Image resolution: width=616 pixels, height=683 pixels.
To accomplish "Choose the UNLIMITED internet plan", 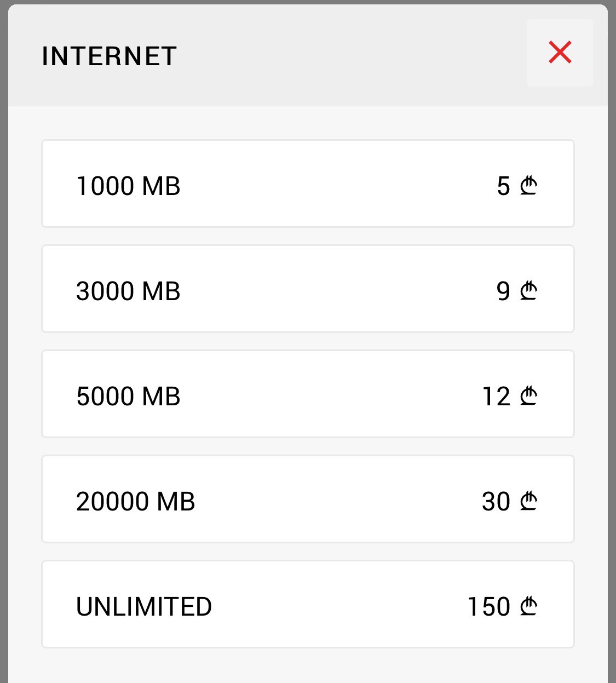I will pos(308,604).
